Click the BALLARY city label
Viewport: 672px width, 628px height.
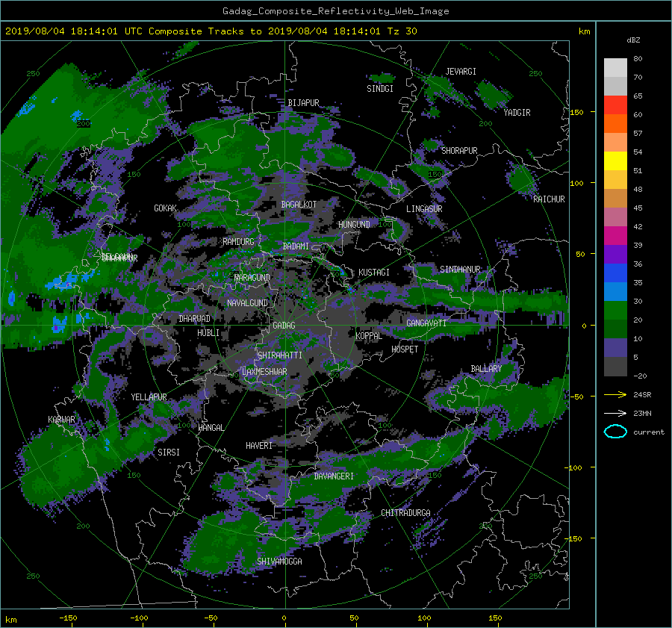click(486, 369)
